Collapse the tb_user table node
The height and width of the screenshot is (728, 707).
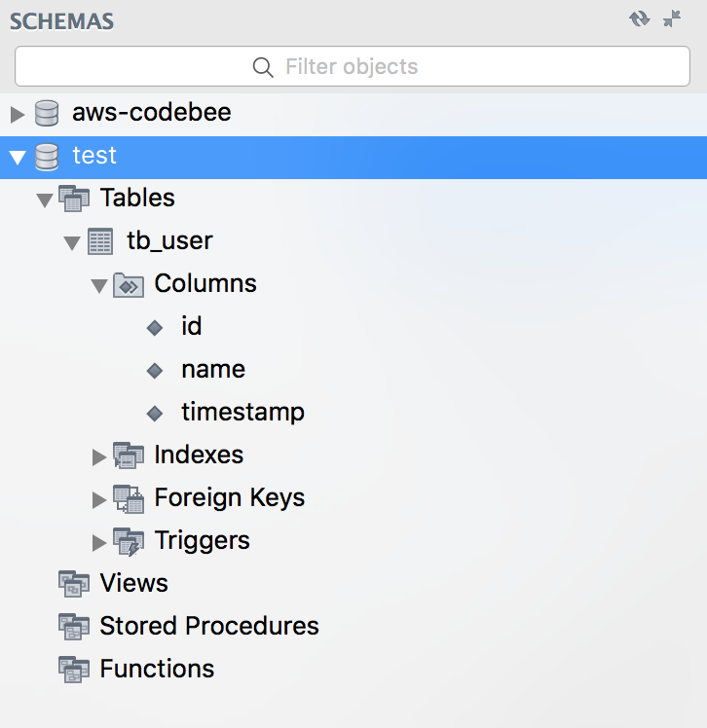tap(72, 242)
